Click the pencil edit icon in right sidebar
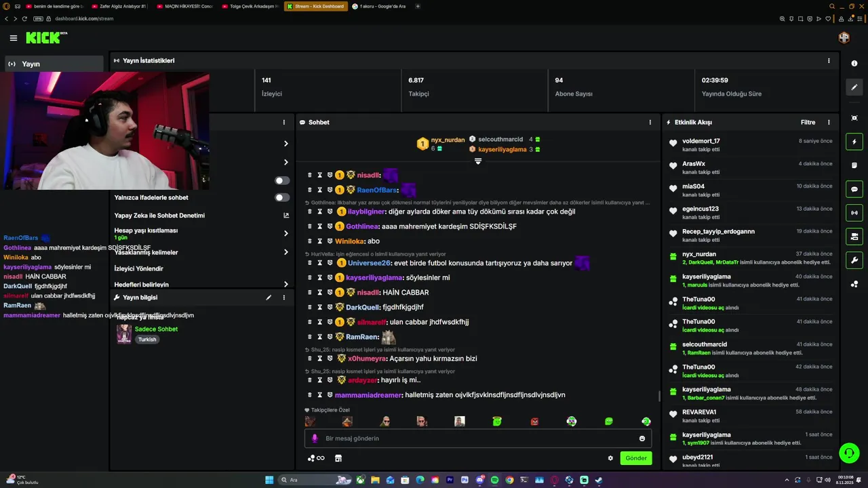868x488 pixels. click(x=854, y=87)
